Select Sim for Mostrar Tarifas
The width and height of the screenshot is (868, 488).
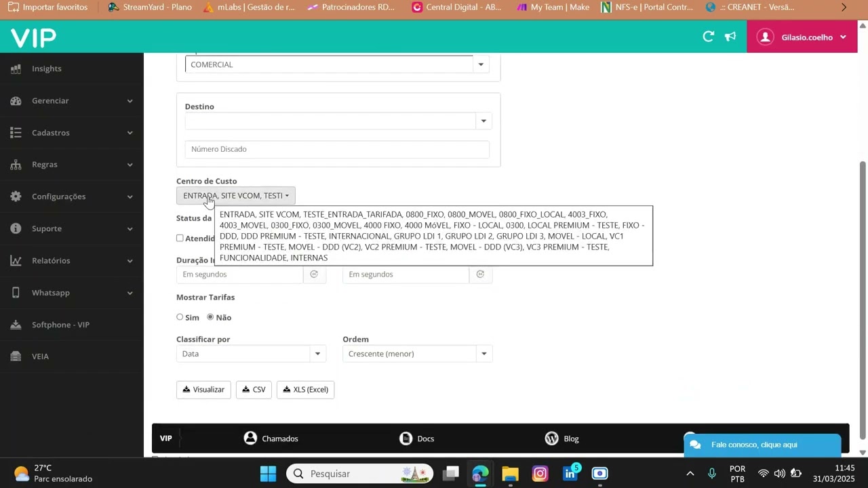point(180,317)
